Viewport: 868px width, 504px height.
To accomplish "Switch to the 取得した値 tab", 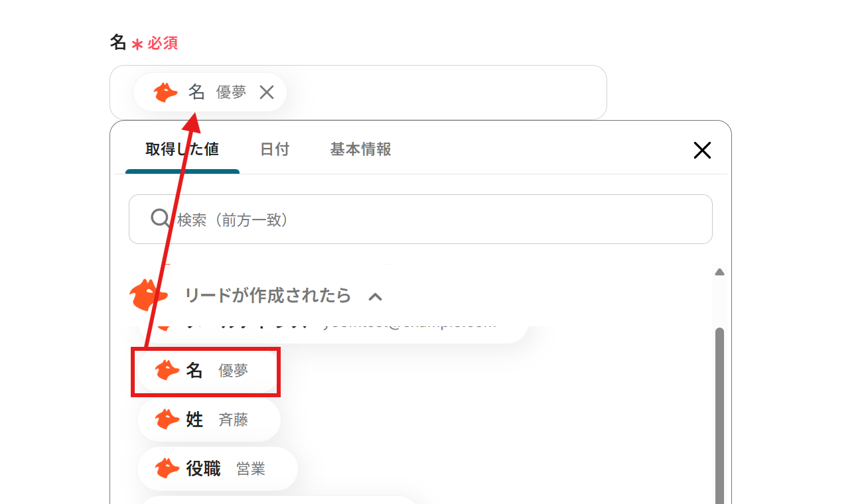I will click(182, 149).
